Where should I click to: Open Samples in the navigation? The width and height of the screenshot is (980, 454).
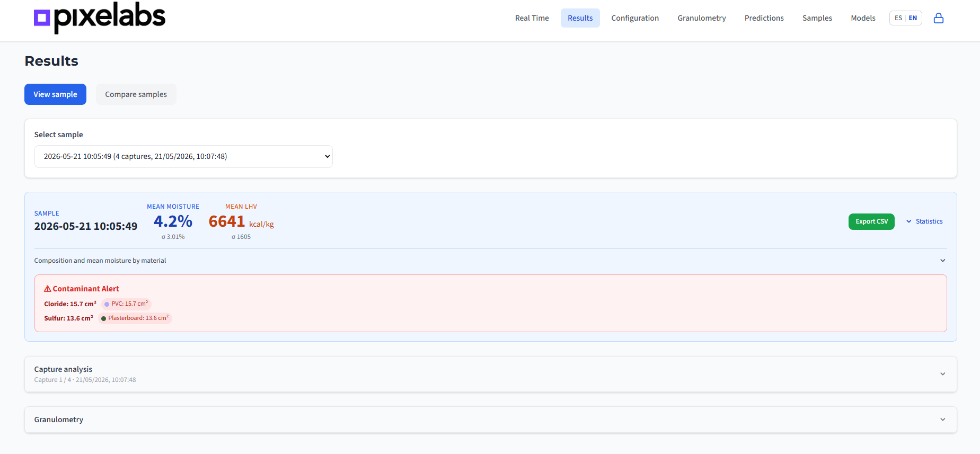tap(817, 18)
